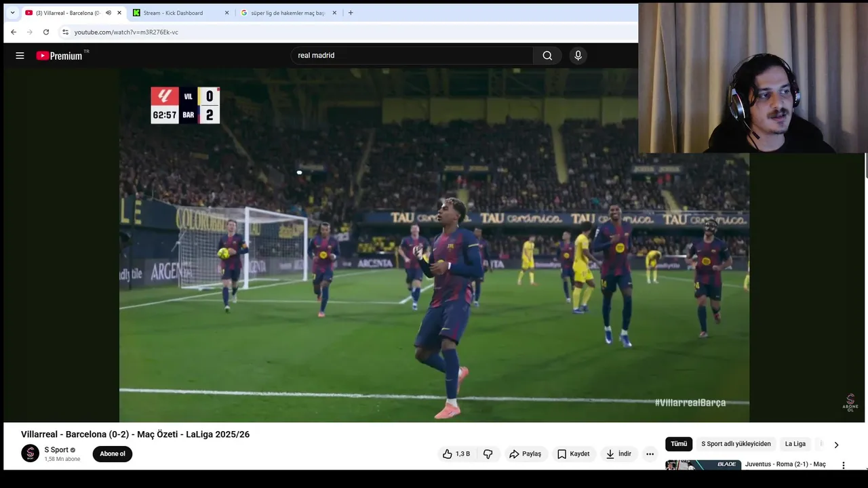Open a new browser tab

point(351,13)
